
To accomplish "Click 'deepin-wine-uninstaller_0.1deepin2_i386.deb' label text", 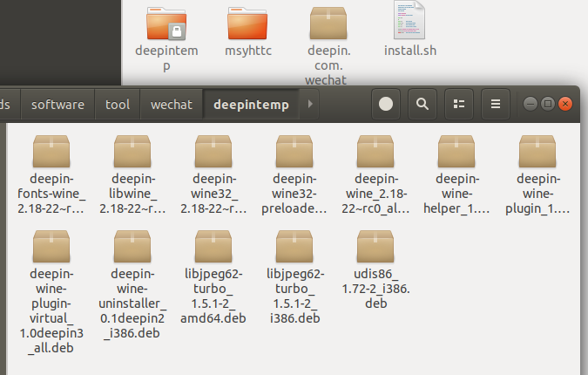I will 132,303.
